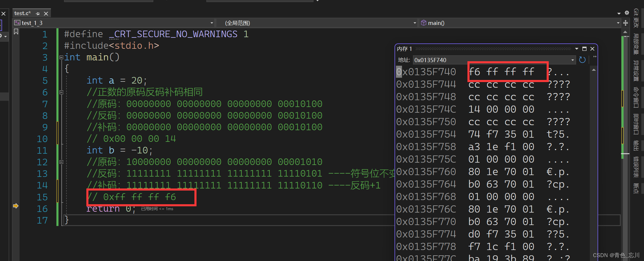Open the 内存 1 window options dropdown
Screen dimensions: 644x261
pyautogui.click(x=577, y=49)
